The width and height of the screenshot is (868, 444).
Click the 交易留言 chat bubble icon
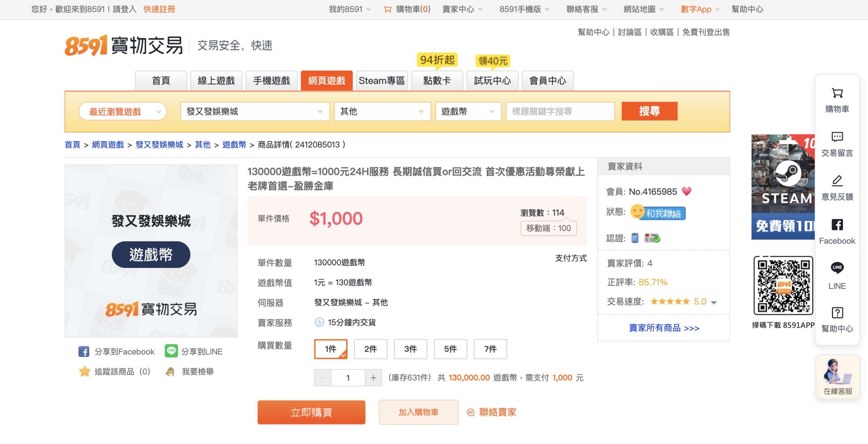tap(837, 137)
